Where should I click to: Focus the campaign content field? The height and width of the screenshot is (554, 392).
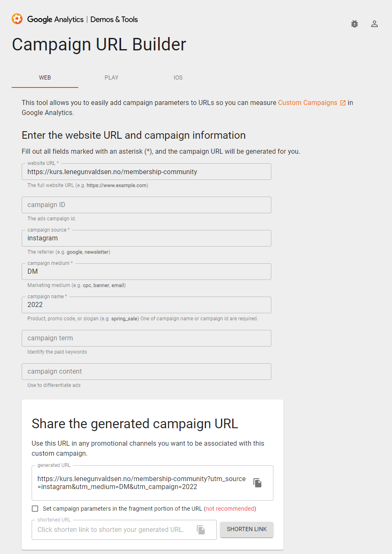click(x=146, y=372)
